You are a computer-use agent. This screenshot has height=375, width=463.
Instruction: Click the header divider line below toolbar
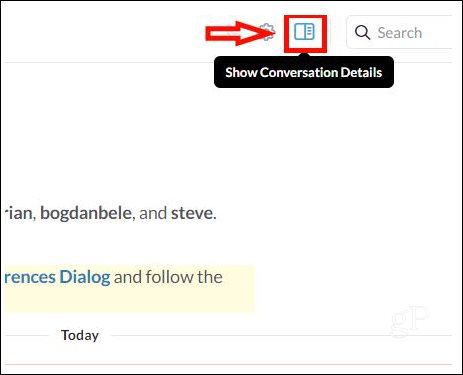(228, 62)
